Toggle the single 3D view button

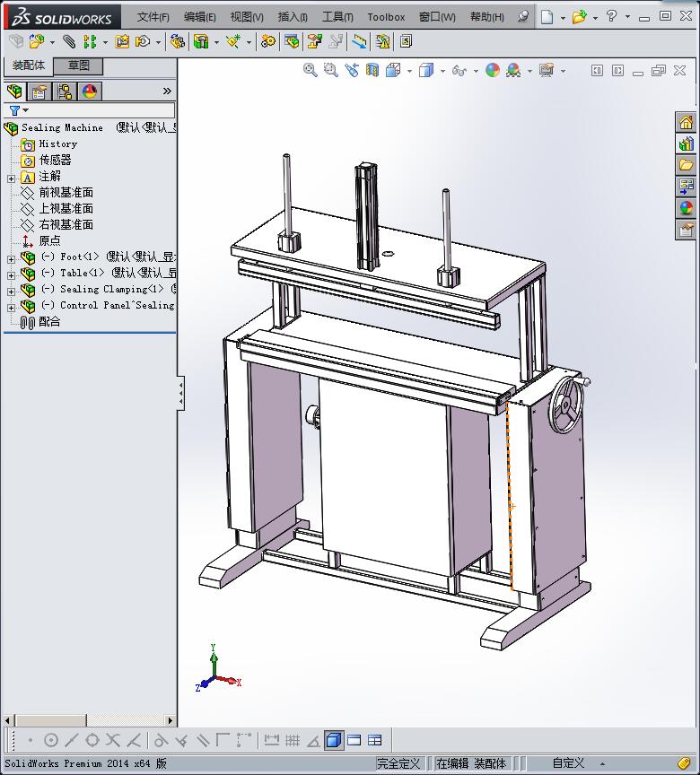click(x=335, y=740)
